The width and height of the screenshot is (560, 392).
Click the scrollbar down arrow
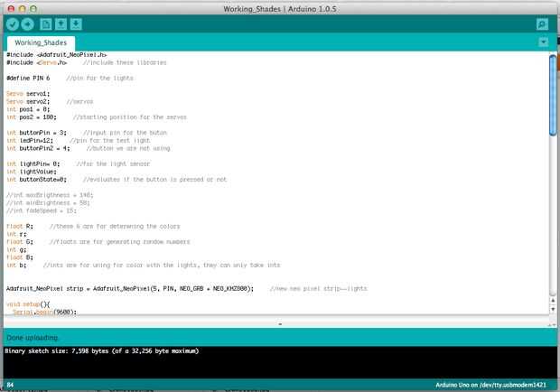(x=553, y=309)
